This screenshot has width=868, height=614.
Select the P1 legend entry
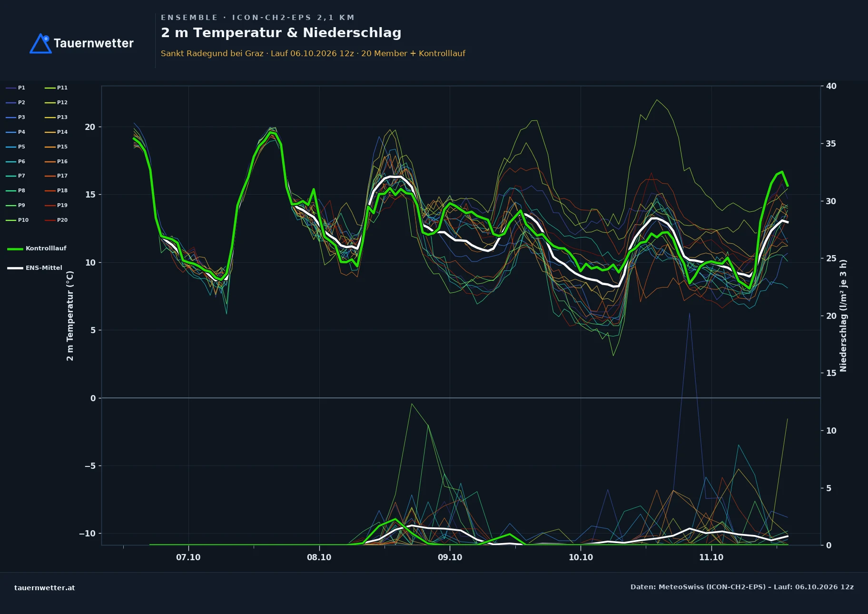(x=16, y=88)
